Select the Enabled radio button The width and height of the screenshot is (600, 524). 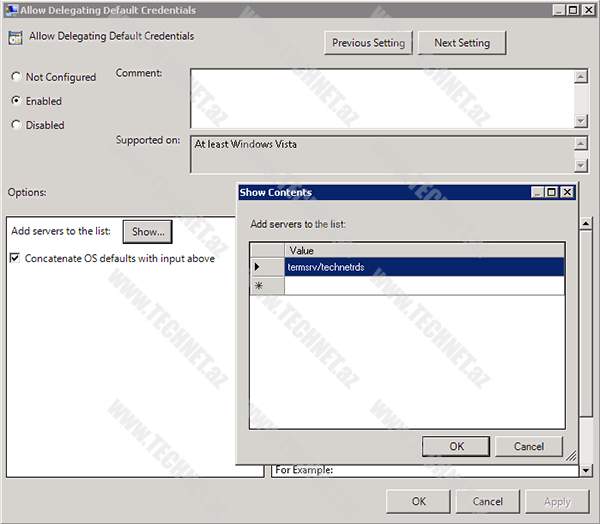pyautogui.click(x=16, y=101)
